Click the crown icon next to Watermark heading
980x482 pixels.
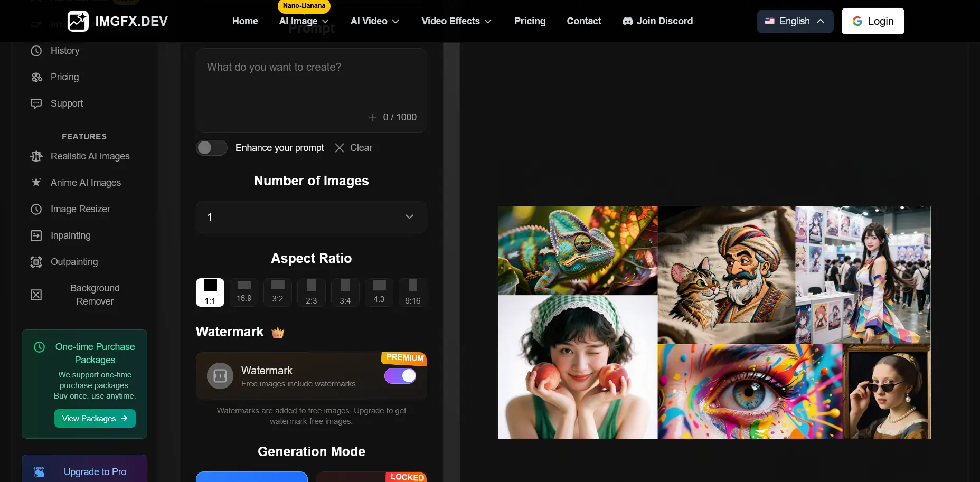[x=278, y=333]
